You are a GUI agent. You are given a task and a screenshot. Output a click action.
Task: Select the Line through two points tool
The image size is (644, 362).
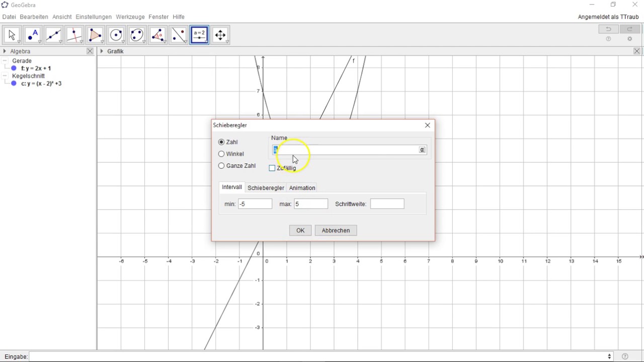tap(53, 35)
